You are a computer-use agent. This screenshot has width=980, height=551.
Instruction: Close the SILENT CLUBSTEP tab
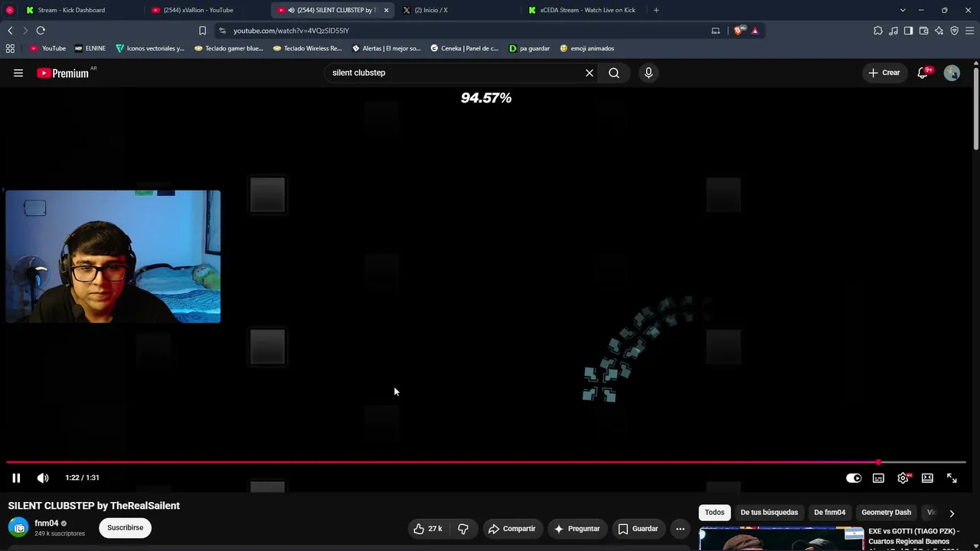pyautogui.click(x=386, y=10)
